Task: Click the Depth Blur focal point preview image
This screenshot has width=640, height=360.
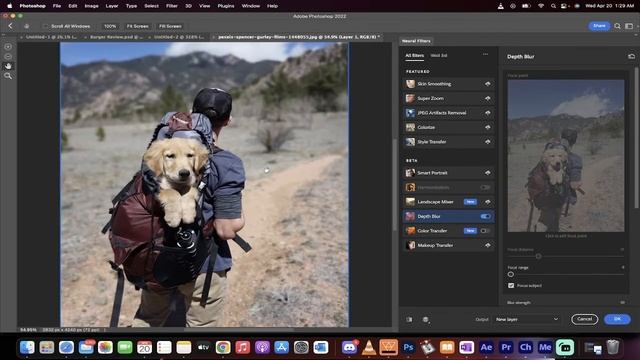Action: tap(566, 156)
